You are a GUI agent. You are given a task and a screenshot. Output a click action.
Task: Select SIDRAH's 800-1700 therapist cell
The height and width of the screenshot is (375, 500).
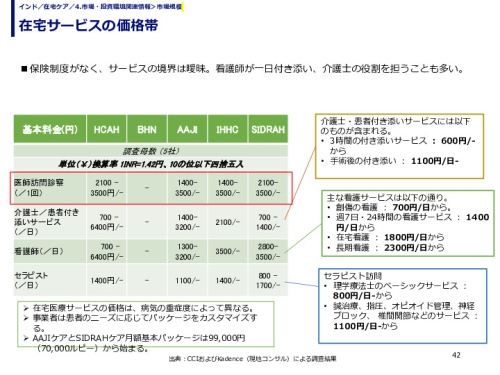click(268, 280)
